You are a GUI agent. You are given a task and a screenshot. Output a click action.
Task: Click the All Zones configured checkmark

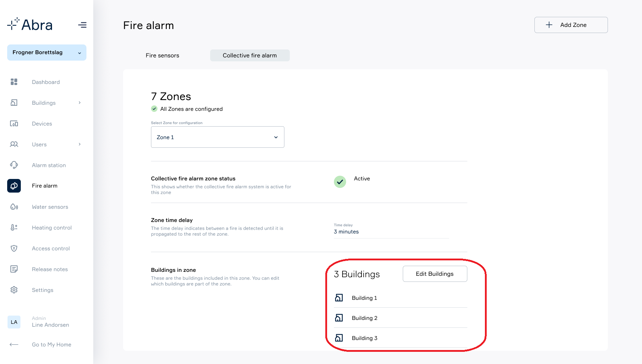154,109
